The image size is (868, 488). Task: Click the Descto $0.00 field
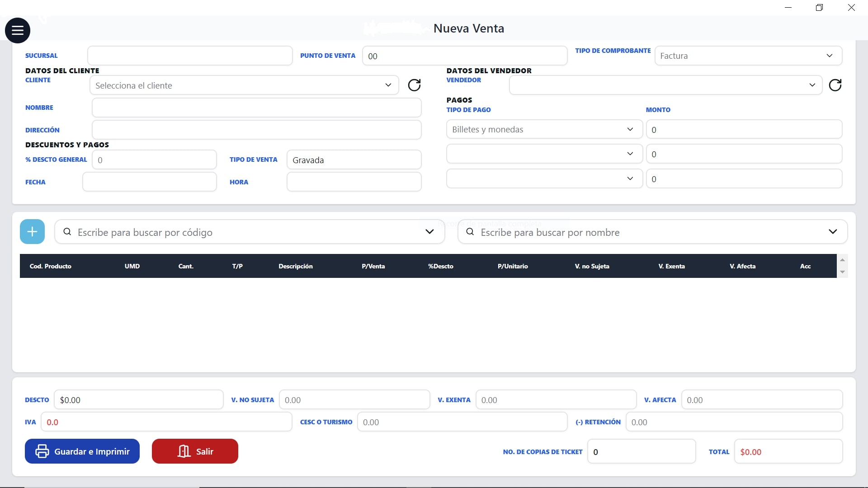pos(139,400)
